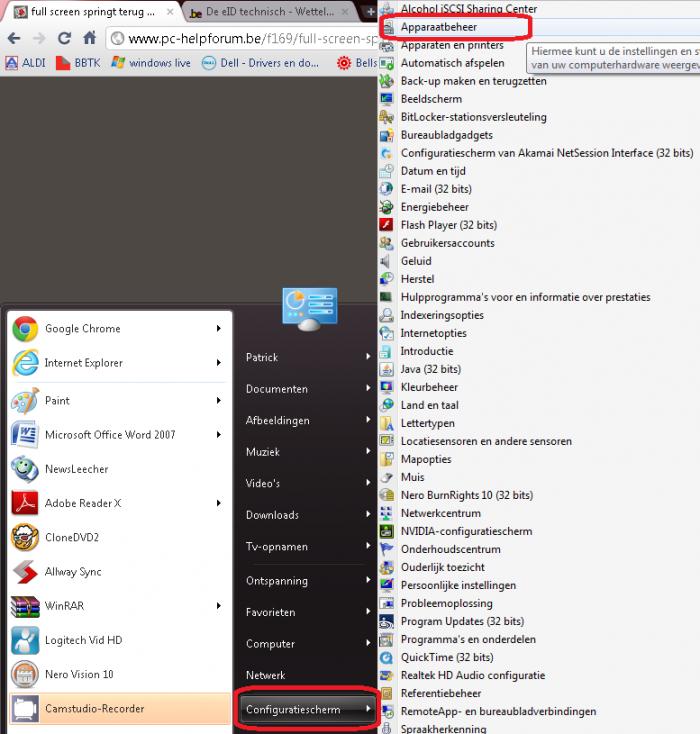This screenshot has width=700, height=734.
Task: Open a new Chrome tab button
Action: [371, 12]
